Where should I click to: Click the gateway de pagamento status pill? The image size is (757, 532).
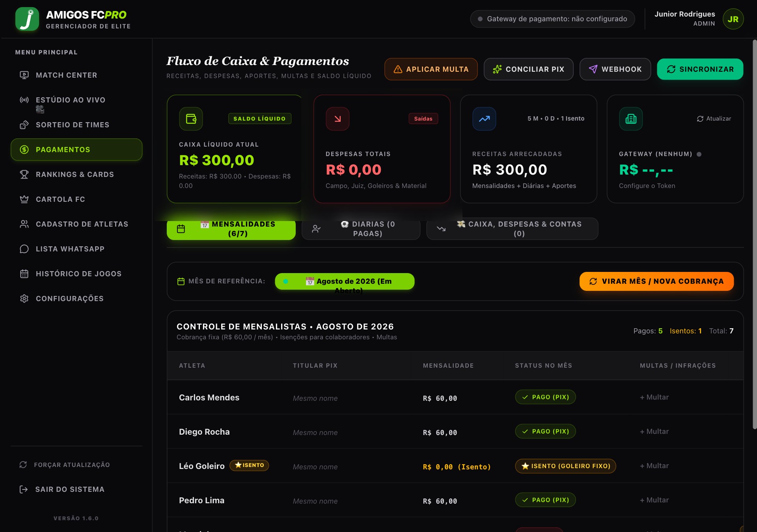pyautogui.click(x=552, y=19)
